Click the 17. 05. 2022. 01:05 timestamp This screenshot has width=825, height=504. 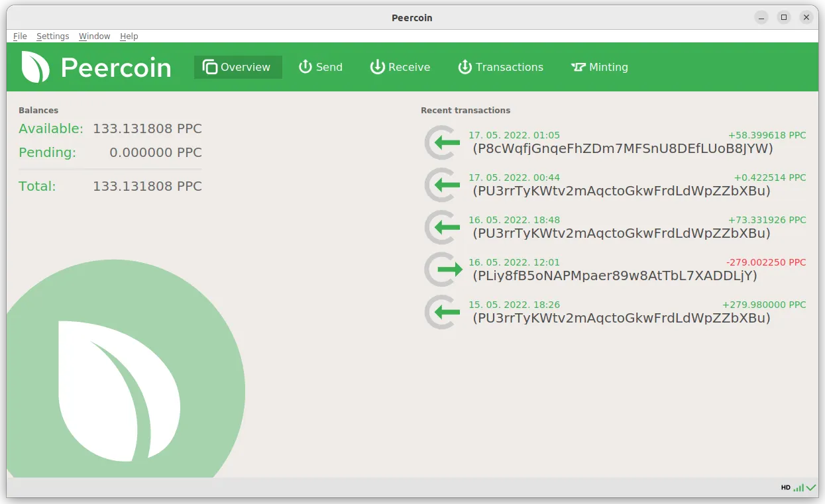[514, 135]
